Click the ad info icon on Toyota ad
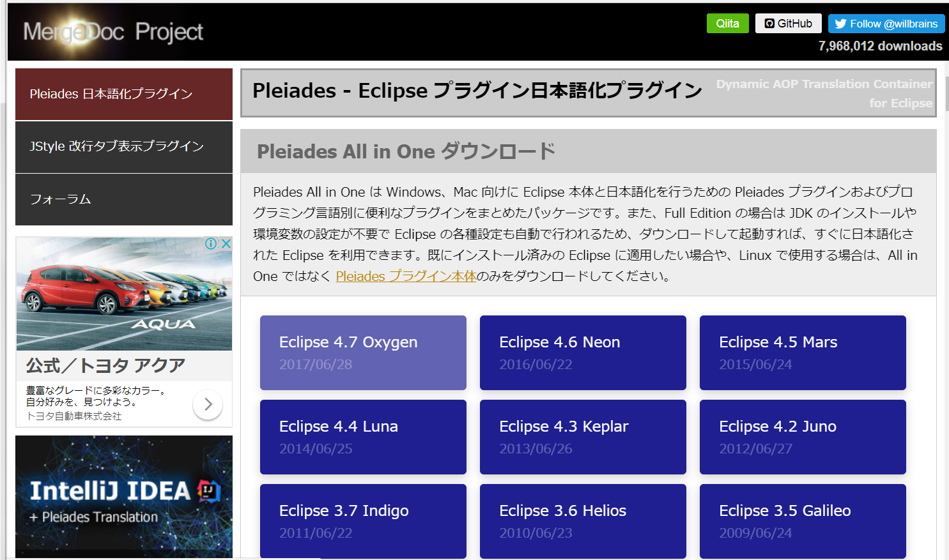 [211, 243]
